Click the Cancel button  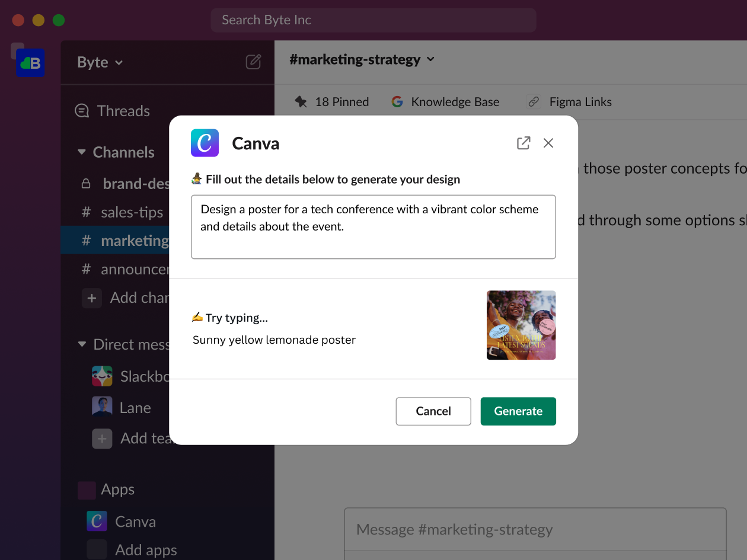coord(433,411)
